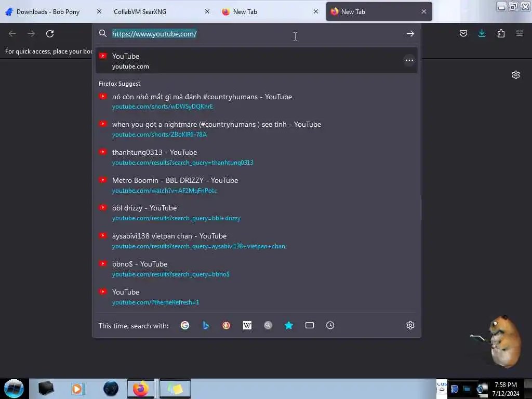Open the Firefox application menu
Image resolution: width=532 pixels, height=399 pixels.
(520, 33)
